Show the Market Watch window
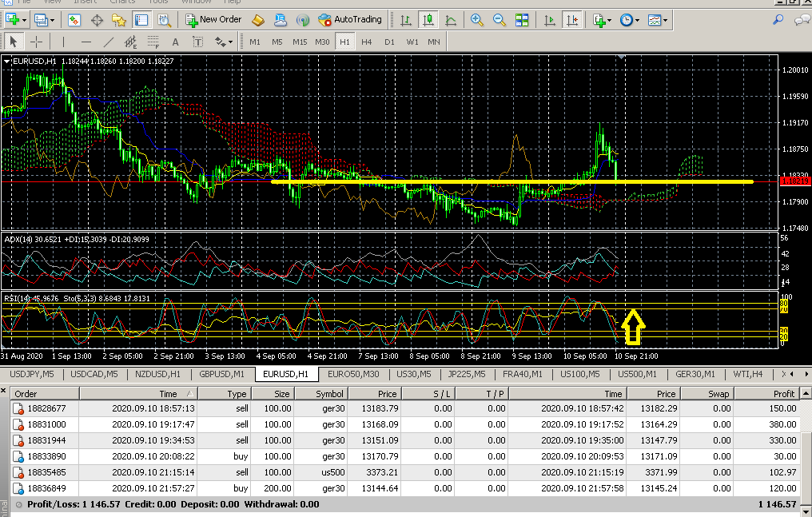812x517 pixels. (74, 20)
